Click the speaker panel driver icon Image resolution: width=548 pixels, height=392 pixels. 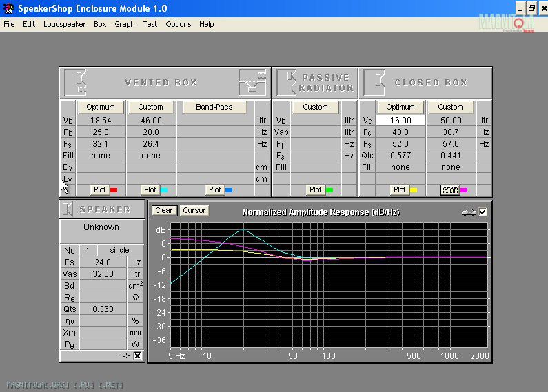[x=67, y=209]
